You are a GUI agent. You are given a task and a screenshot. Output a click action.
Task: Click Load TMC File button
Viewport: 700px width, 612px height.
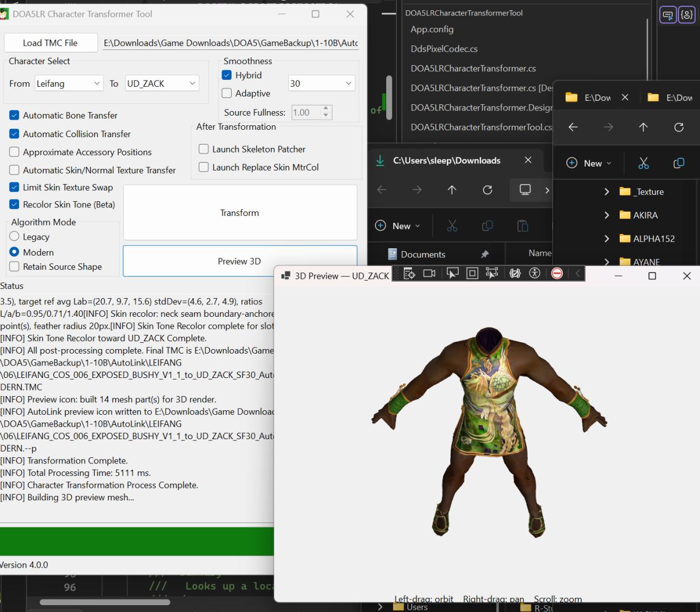coord(50,43)
